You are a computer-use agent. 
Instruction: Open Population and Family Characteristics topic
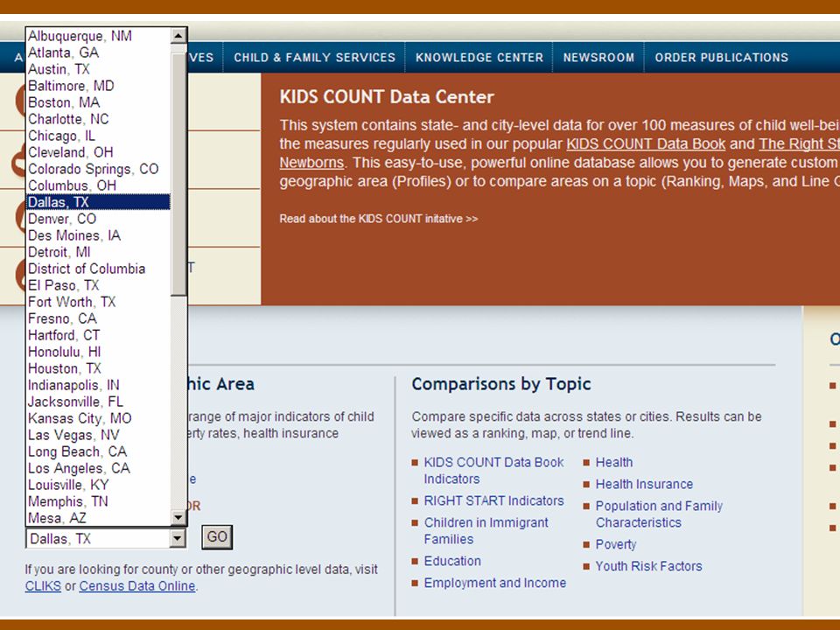tap(659, 514)
